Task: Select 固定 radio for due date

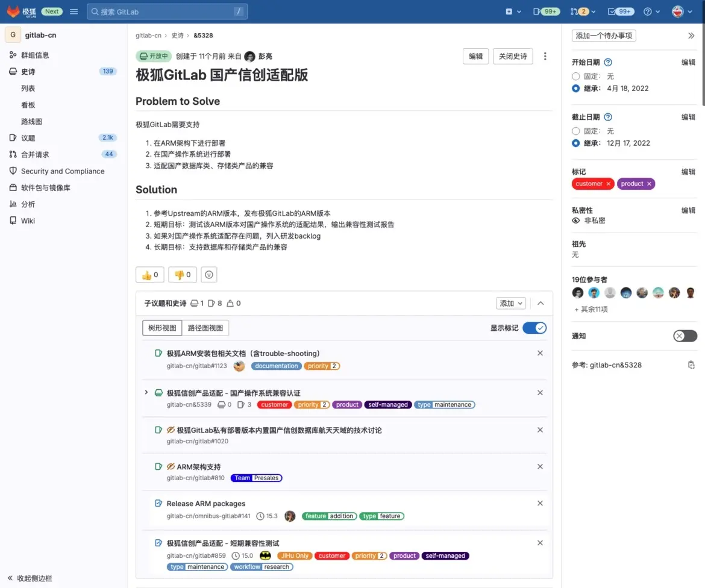Action: click(576, 131)
